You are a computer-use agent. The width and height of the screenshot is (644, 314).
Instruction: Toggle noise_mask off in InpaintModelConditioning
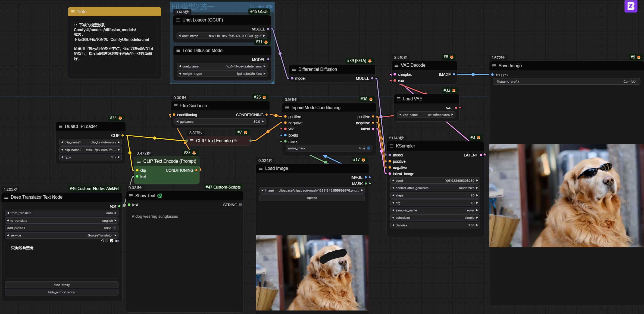(368, 148)
